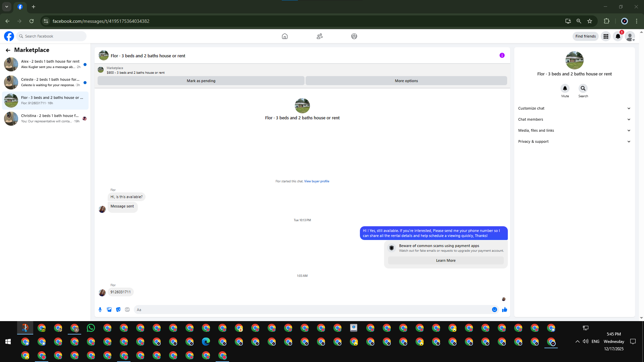Click the message input field
This screenshot has height=362, width=644.
click(x=312, y=310)
